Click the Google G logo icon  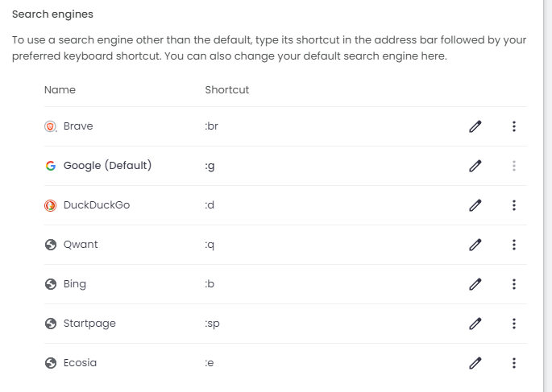(51, 166)
